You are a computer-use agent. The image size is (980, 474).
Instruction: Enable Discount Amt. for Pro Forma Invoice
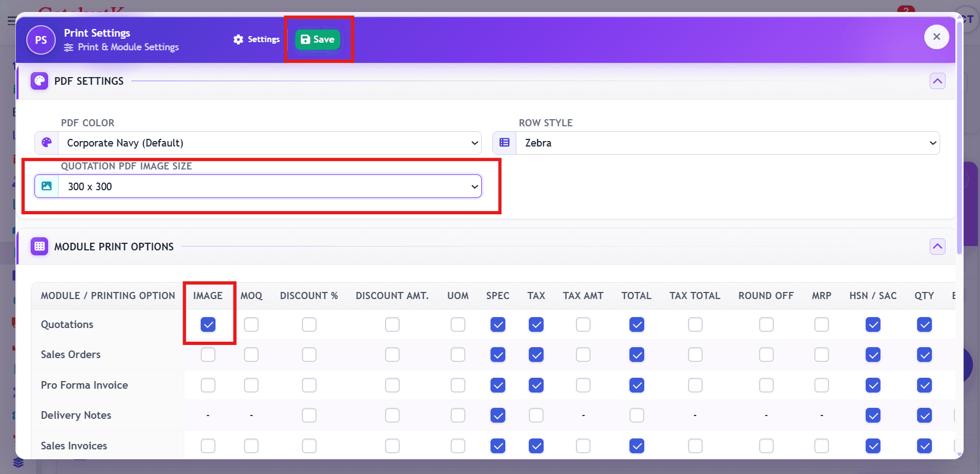392,385
